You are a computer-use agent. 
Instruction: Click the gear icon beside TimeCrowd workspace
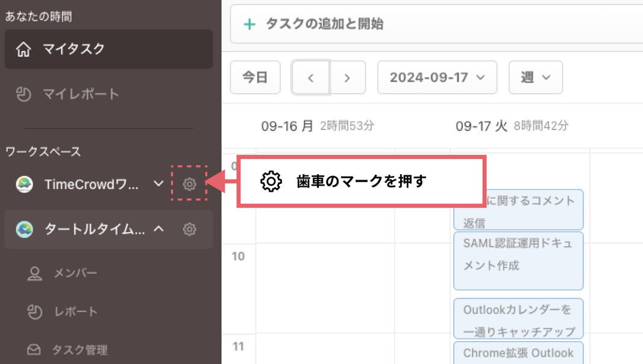tap(189, 184)
